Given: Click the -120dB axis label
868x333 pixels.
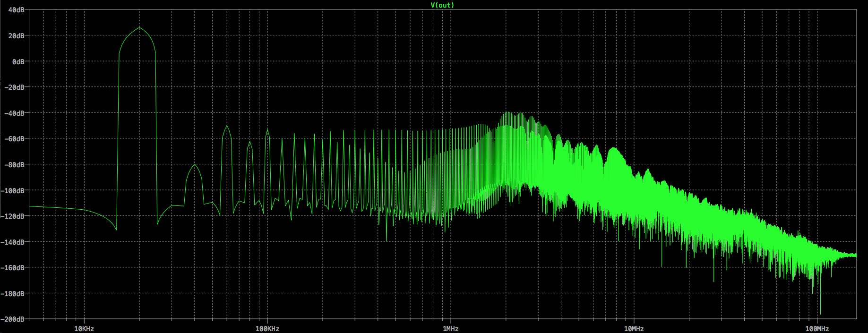Looking at the screenshot, I should (13, 216).
